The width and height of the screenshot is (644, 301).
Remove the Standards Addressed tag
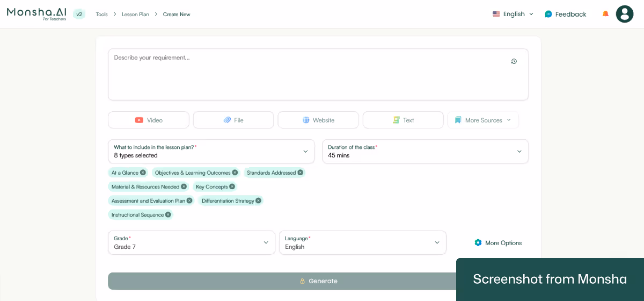pyautogui.click(x=300, y=173)
